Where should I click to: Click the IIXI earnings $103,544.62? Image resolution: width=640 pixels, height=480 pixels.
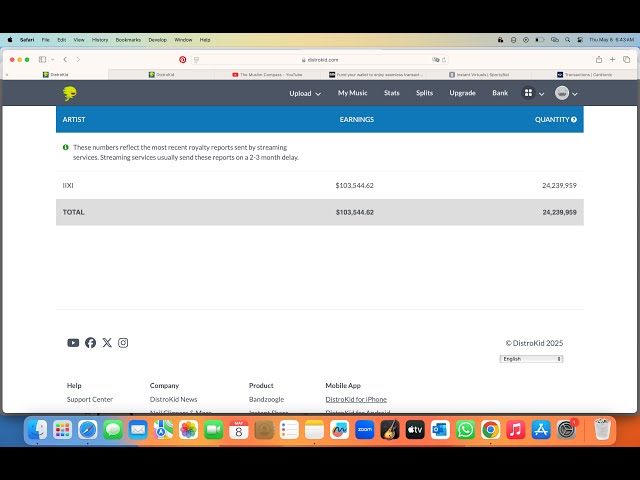(355, 185)
